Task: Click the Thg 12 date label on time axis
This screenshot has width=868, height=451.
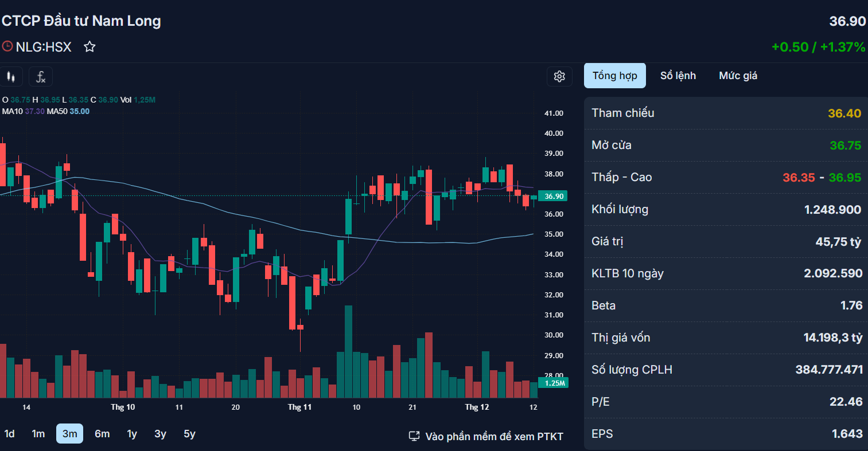Action: (477, 407)
